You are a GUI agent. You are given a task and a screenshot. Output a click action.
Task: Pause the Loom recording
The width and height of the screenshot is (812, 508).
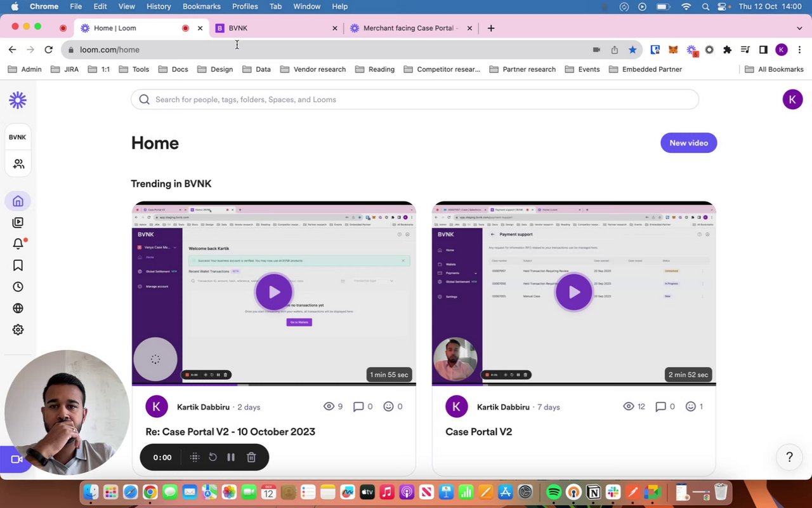[231, 457]
